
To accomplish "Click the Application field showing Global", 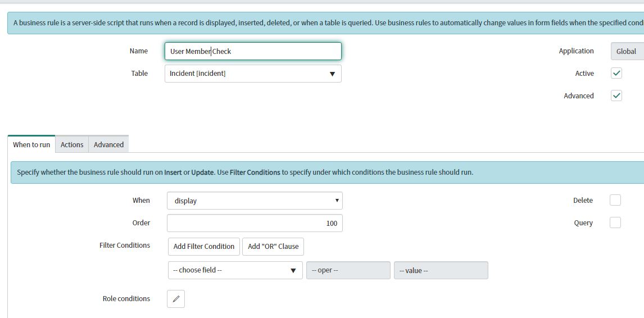I will click(x=626, y=51).
